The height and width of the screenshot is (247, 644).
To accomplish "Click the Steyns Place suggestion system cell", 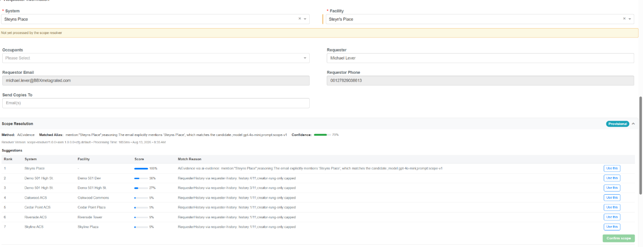I will coord(34,168).
